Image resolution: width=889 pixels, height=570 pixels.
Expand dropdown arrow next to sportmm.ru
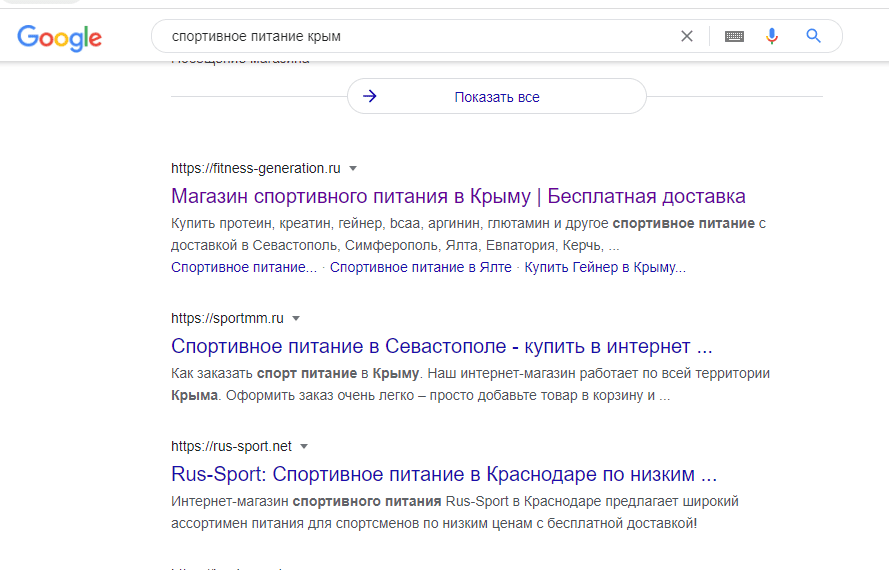(x=296, y=319)
